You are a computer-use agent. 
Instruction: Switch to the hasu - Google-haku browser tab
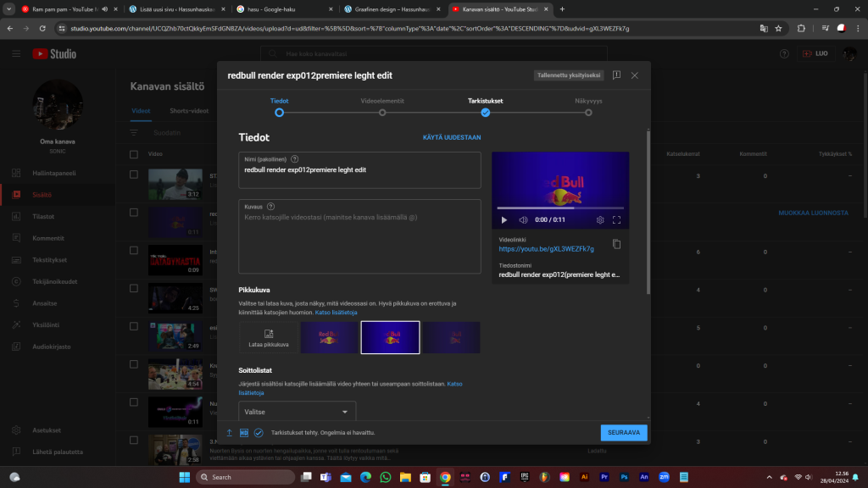point(285,9)
